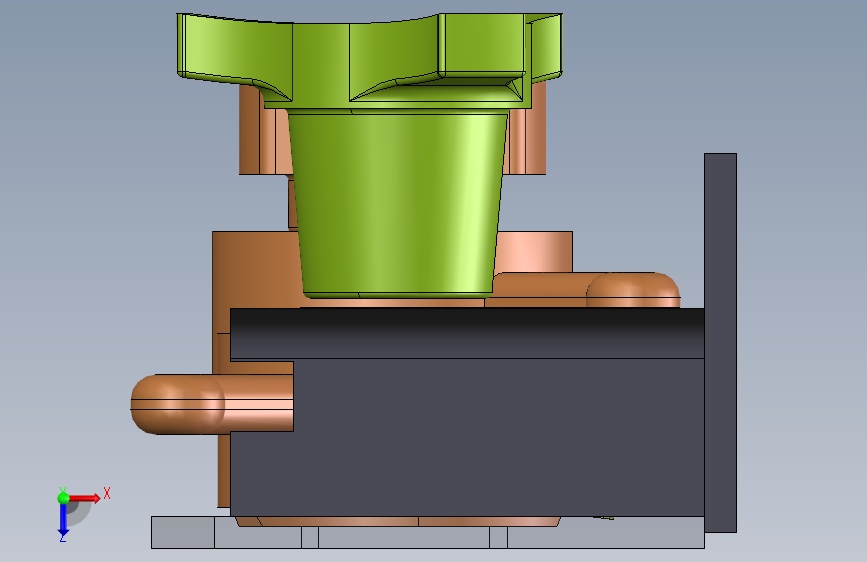Select the tall dark vertical plate at right
Screen dimensions: 867x562
[x=720, y=343]
